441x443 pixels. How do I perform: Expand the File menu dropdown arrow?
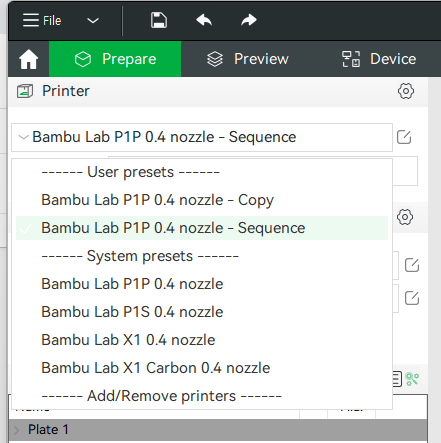93,21
